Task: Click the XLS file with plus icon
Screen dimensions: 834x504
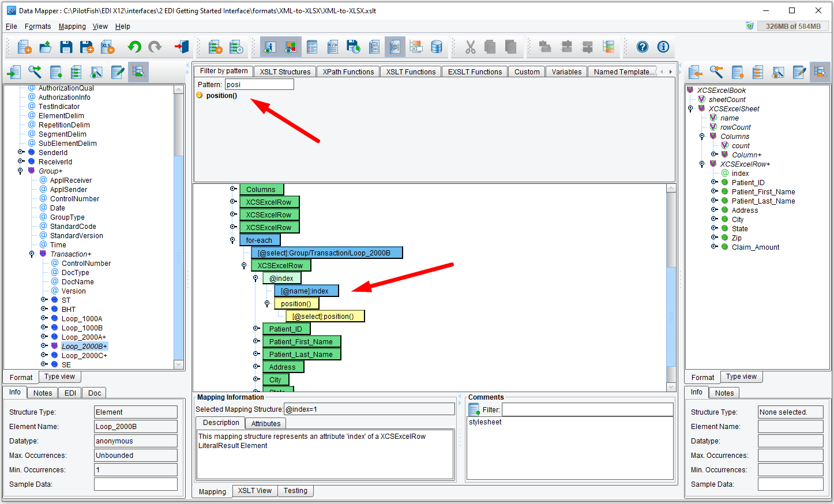Action: pos(108,47)
